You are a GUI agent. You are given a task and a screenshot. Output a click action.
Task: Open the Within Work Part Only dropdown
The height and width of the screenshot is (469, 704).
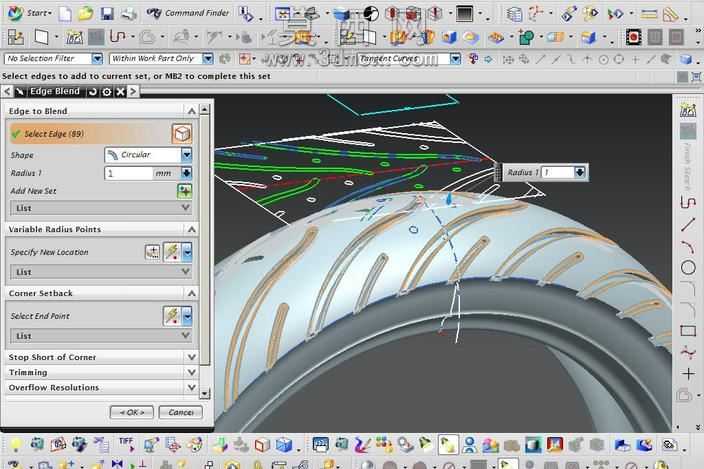pyautogui.click(x=207, y=59)
